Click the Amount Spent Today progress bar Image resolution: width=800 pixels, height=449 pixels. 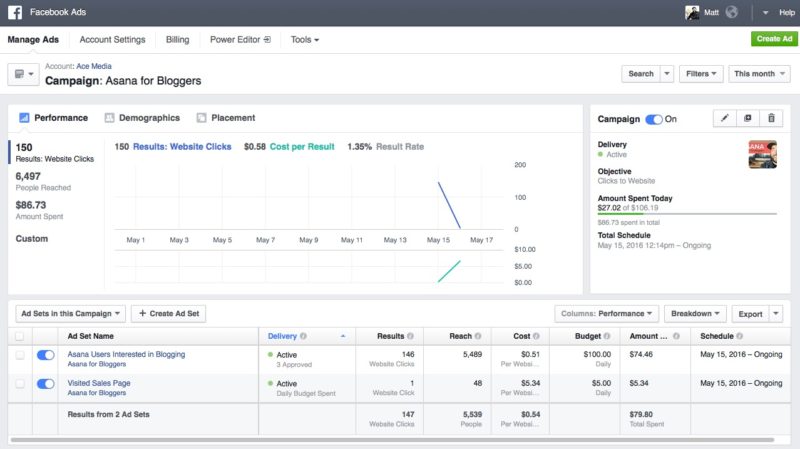click(687, 214)
